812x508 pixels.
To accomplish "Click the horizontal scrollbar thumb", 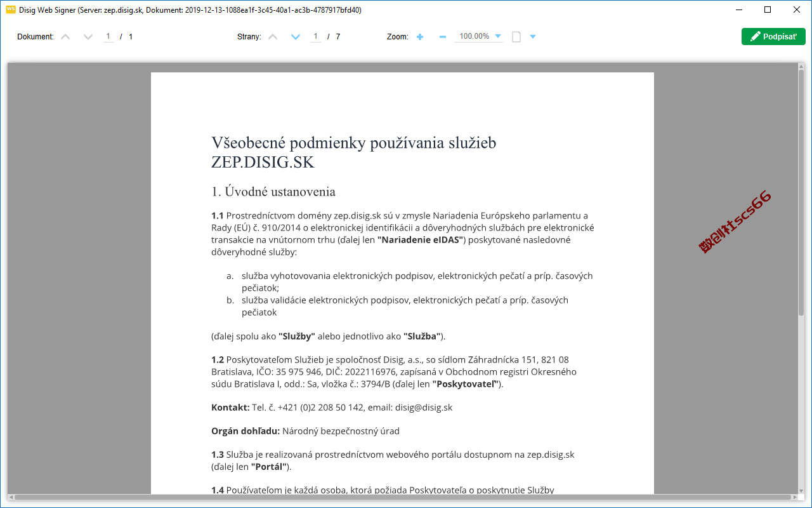I will (402, 497).
